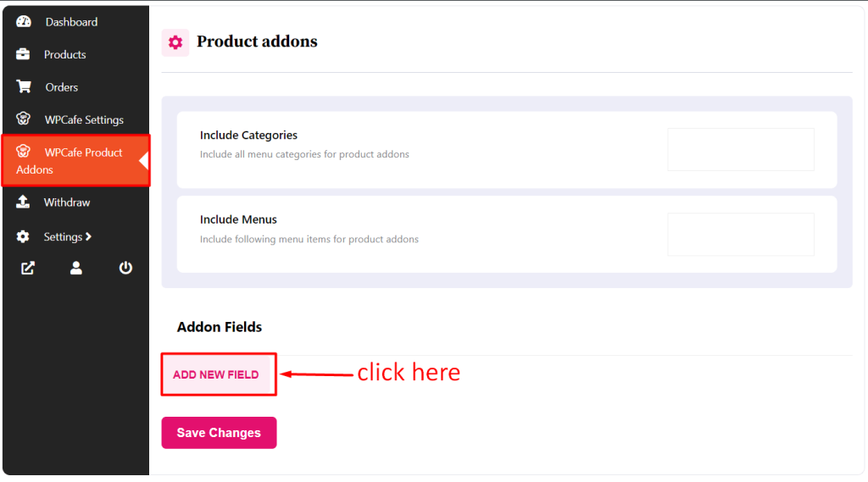Open the external link visit-site icon

point(28,268)
